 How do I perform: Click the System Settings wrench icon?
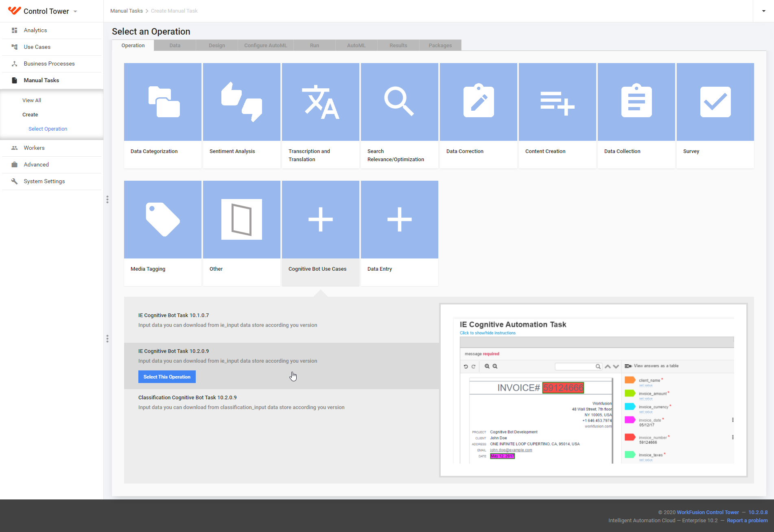pos(15,181)
